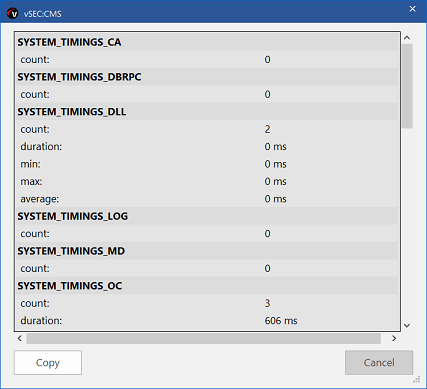The image size is (427, 389).
Task: Select the SYSTEM_TIMINGS_LOG header
Action: [207, 216]
